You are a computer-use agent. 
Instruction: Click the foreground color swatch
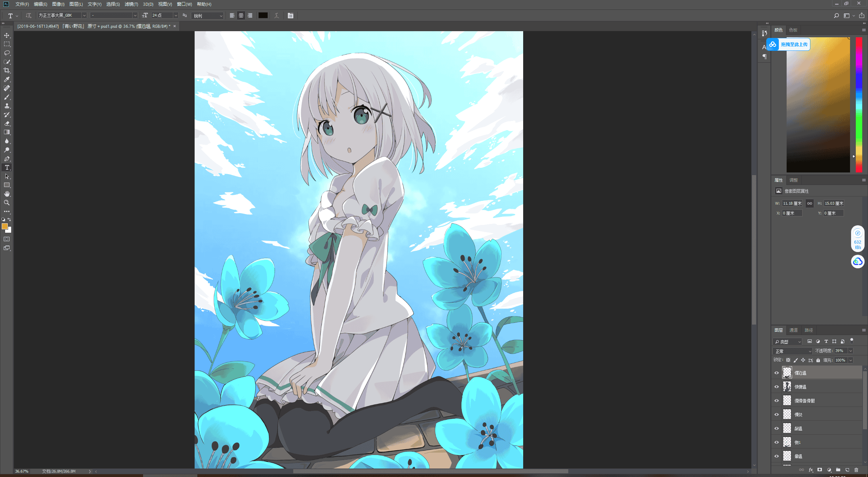[x=5, y=226]
